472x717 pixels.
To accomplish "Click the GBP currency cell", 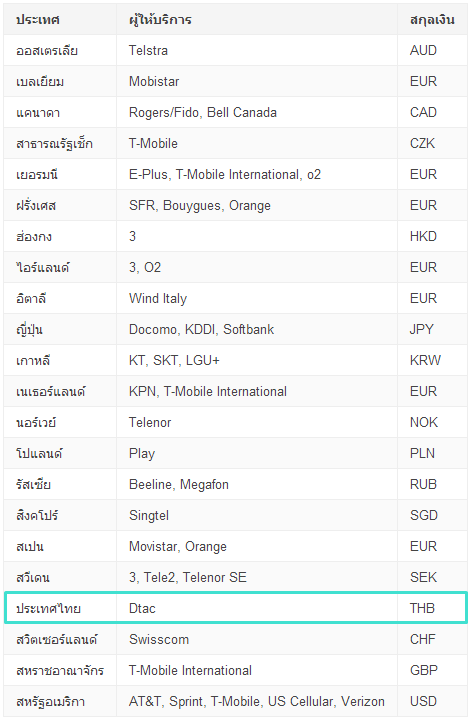I will pos(432,670).
